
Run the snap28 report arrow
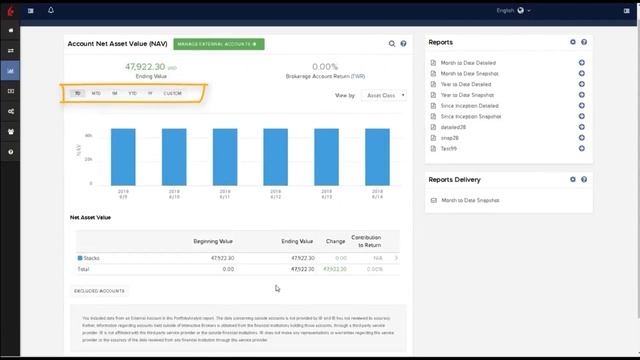[x=582, y=138]
